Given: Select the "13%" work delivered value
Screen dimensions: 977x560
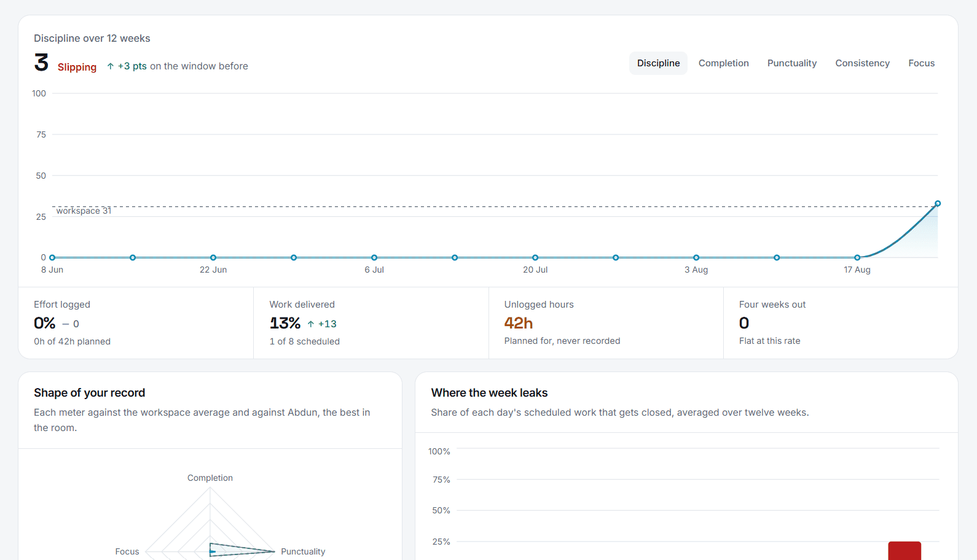Looking at the screenshot, I should pyautogui.click(x=285, y=323).
